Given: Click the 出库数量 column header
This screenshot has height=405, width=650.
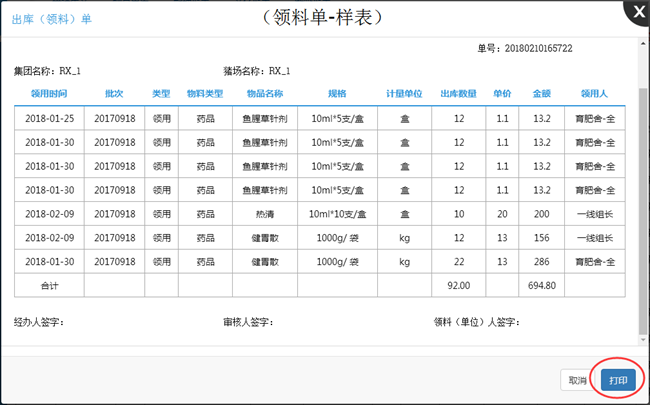Looking at the screenshot, I should (x=458, y=93).
